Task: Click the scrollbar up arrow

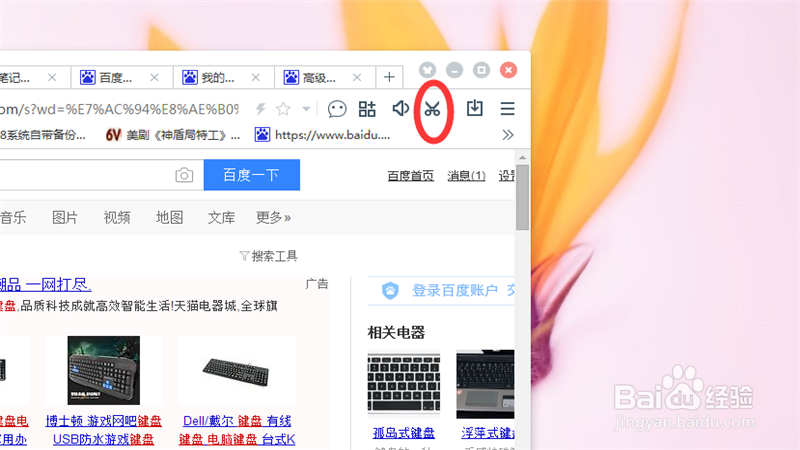Action: pos(522,158)
